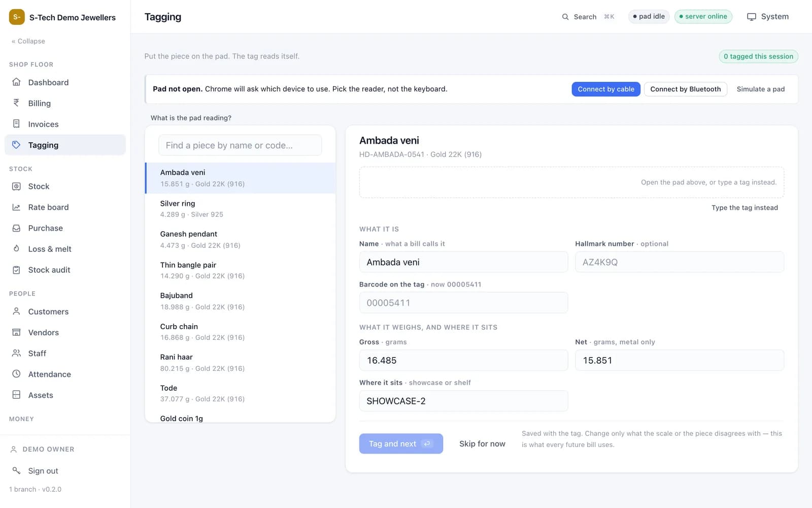Screen dimensions: 812x508
Task: Open Billing via the rupee icon
Action: point(16,103)
